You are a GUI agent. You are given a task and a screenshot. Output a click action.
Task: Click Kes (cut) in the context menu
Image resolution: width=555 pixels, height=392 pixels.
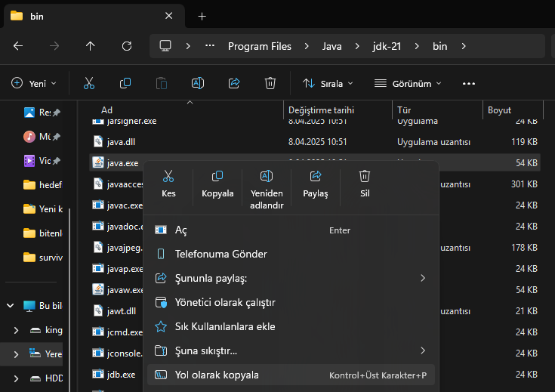(168, 184)
